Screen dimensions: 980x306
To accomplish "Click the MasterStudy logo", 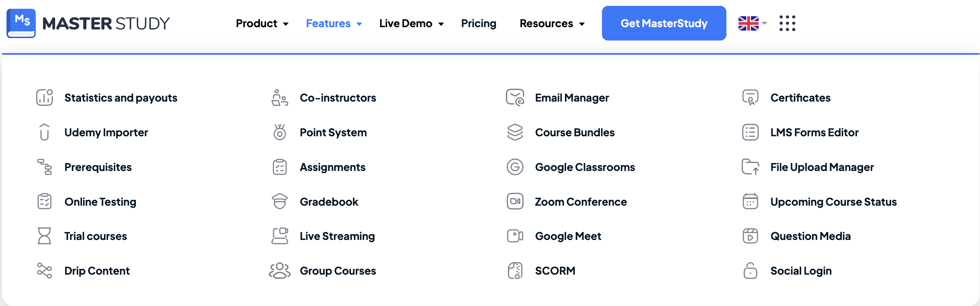I will click(x=89, y=23).
